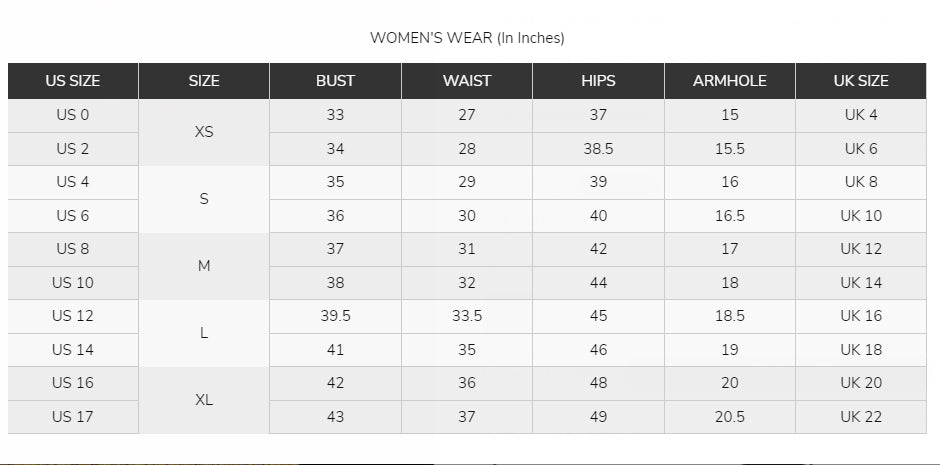The image size is (940, 465).
Task: Click the BUST column header
Action: pyautogui.click(x=335, y=81)
